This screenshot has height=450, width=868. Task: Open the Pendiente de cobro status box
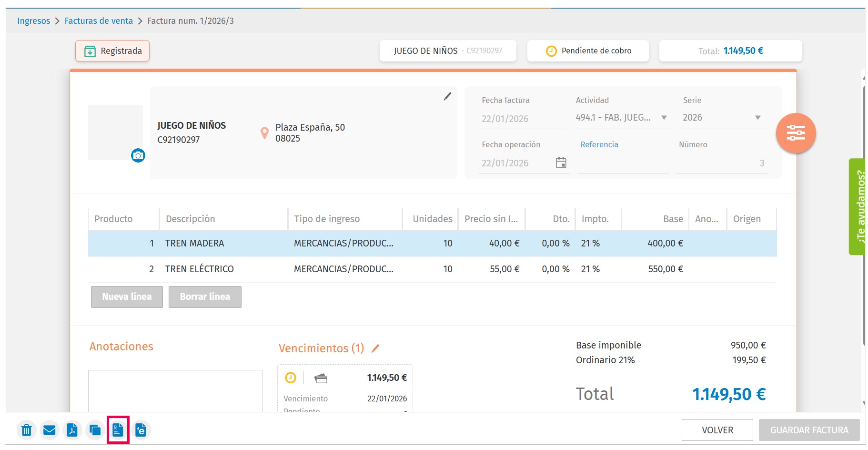point(588,51)
